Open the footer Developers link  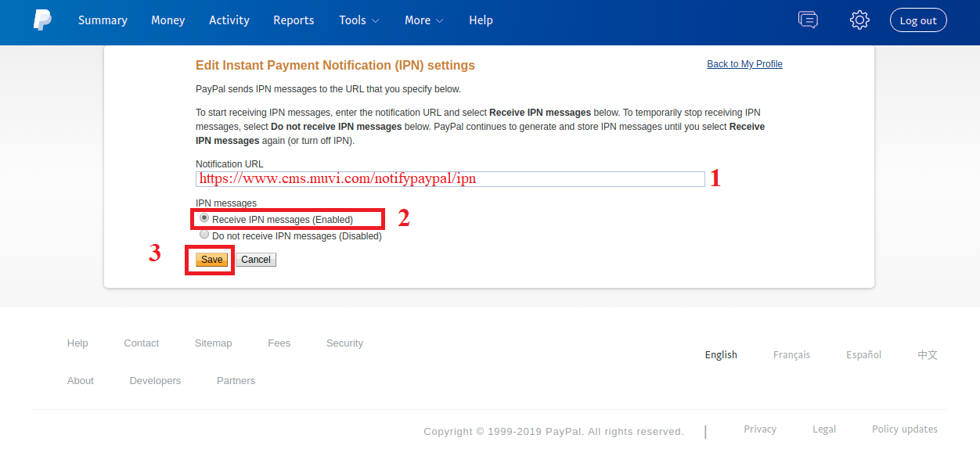[155, 381]
